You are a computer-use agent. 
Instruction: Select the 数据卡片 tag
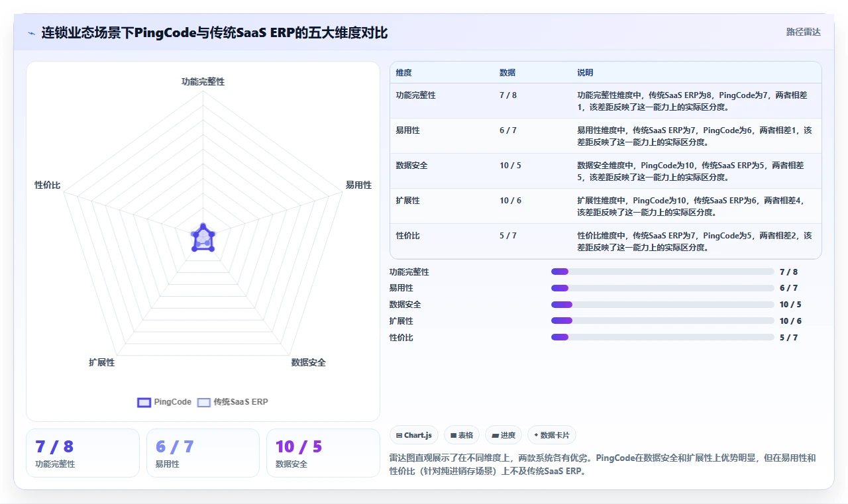[552, 435]
